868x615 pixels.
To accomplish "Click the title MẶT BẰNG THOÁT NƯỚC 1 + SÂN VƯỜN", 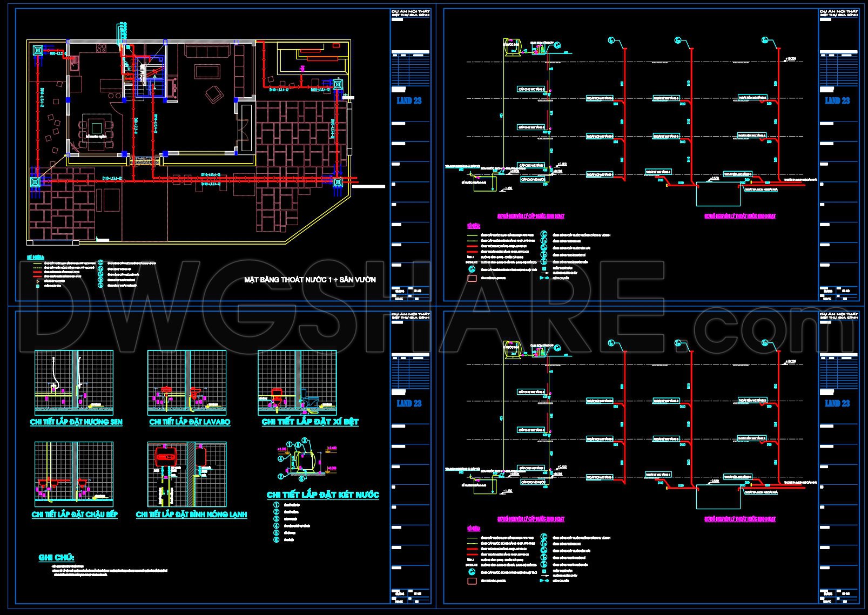I will (x=309, y=280).
